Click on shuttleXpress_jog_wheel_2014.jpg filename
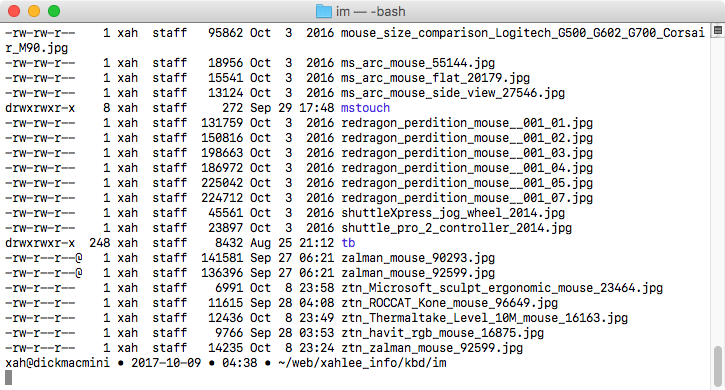Image resolution: width=725 pixels, height=390 pixels. click(453, 213)
